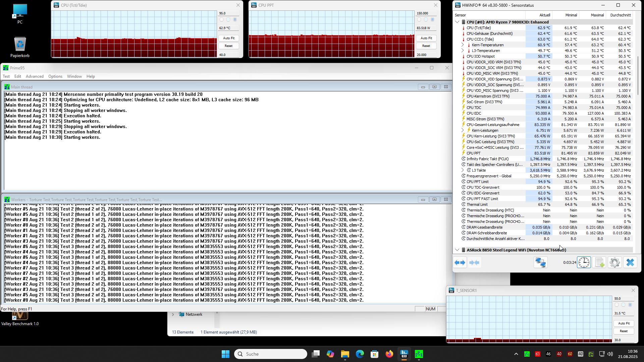Open the Advanced menu in Prime95
This screenshot has width=644, height=362.
click(x=35, y=76)
